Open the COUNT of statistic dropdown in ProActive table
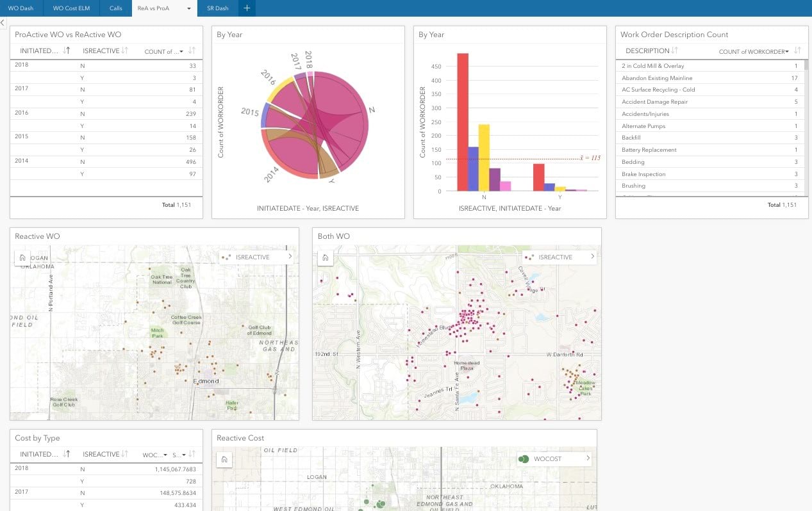Screen dimensions: 812x511 tap(182, 51)
